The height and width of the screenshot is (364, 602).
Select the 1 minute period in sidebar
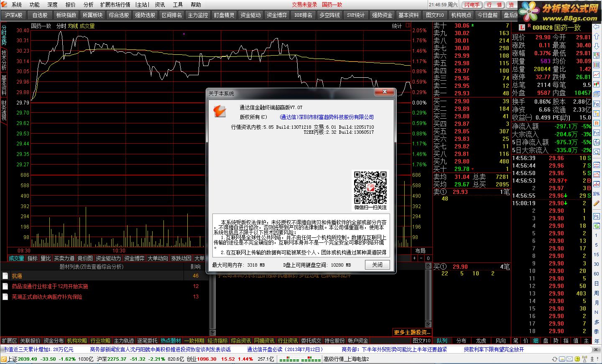(597, 235)
